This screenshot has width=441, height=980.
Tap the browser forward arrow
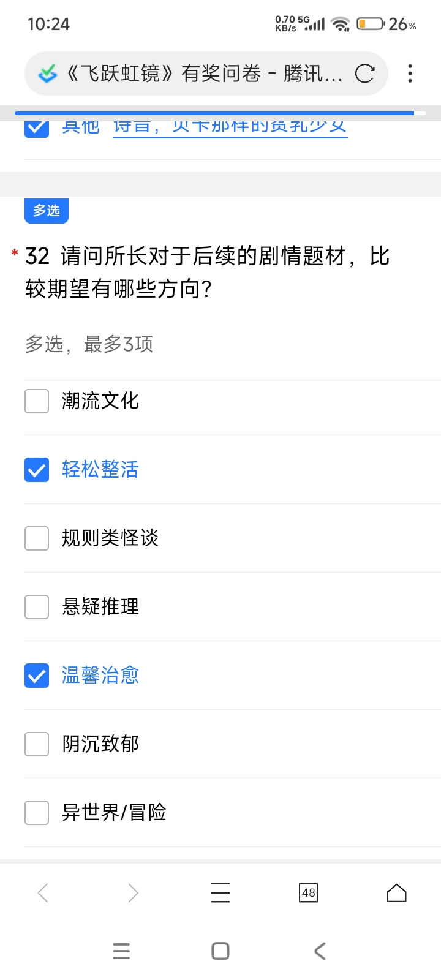(x=133, y=893)
